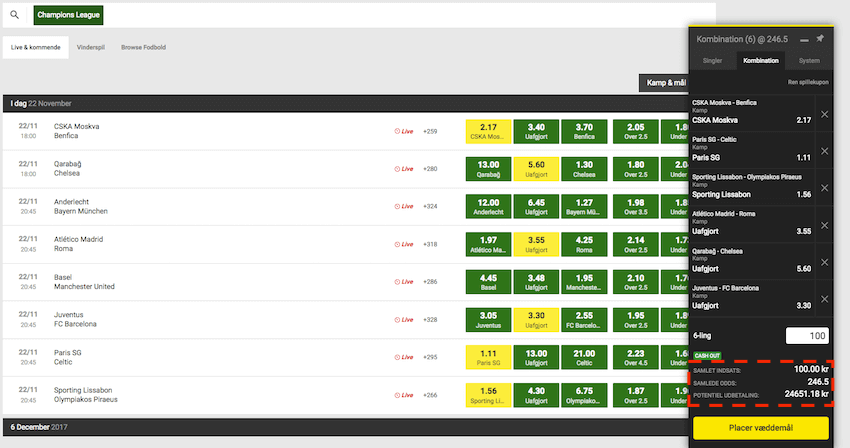Open +280 more markets for Qarabağ - Chelsea
Screen dimensions: 850x448
coord(430,169)
